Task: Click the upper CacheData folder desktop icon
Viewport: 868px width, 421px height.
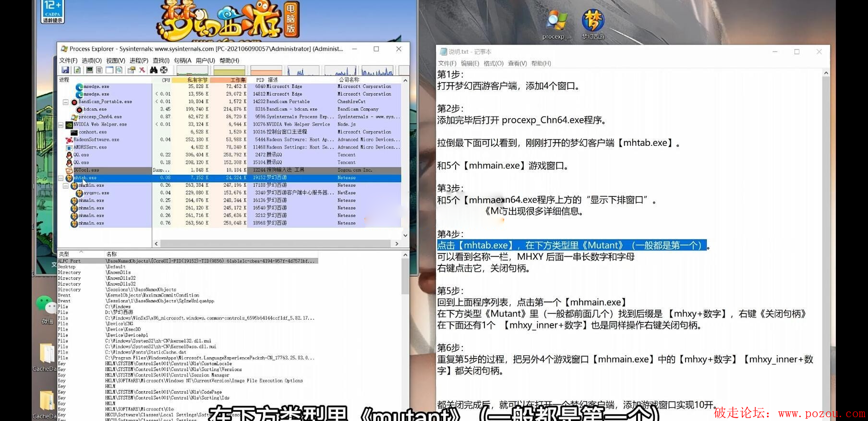Action: [x=47, y=357]
